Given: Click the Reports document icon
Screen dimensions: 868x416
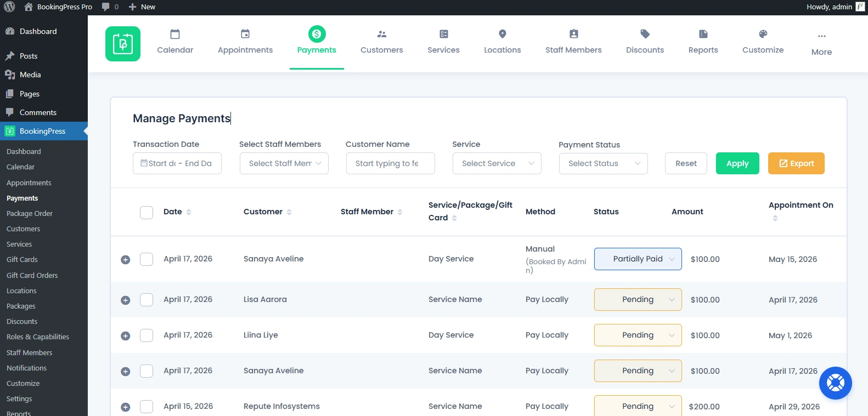Looking at the screenshot, I should pos(703,34).
